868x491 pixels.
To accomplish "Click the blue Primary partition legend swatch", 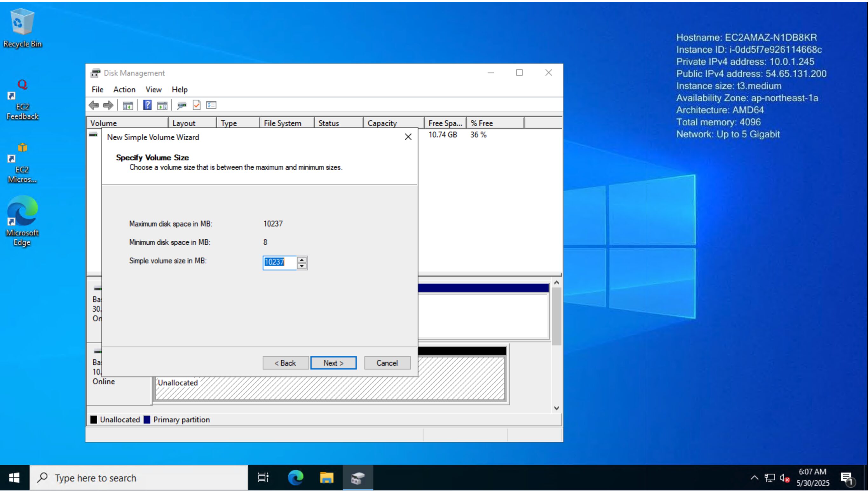I will coord(147,419).
